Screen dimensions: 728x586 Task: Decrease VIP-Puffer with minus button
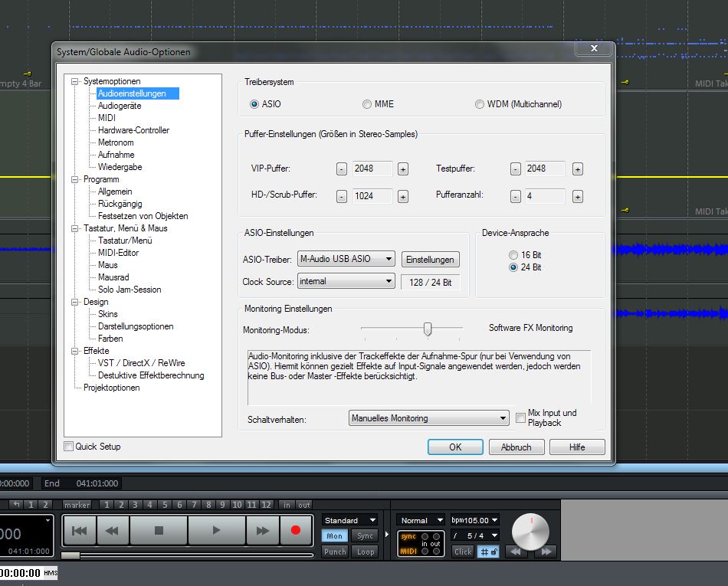(x=342, y=169)
